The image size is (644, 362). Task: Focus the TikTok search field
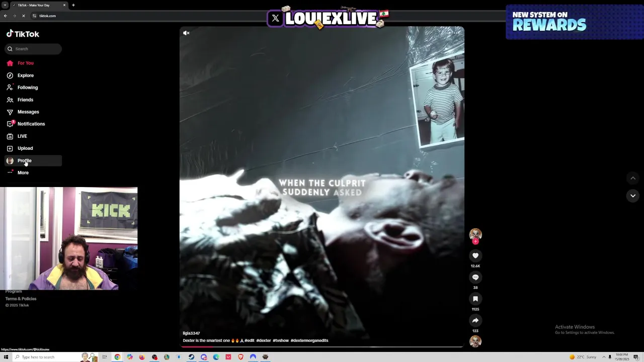point(33,49)
